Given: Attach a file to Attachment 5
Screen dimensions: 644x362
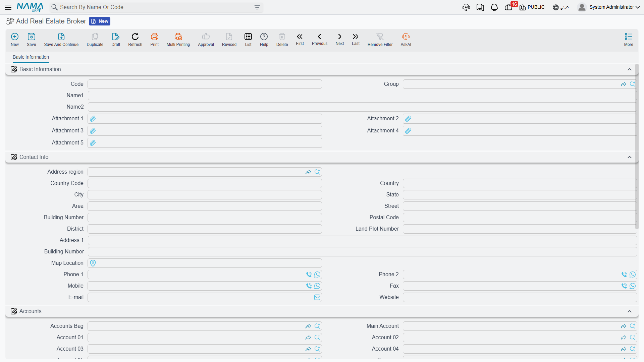Looking at the screenshot, I should 93,143.
